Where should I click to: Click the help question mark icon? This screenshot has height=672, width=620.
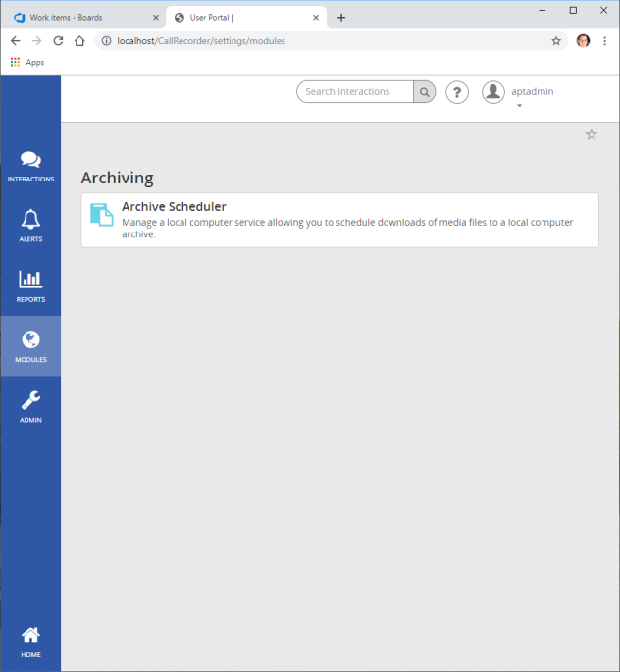(x=457, y=92)
